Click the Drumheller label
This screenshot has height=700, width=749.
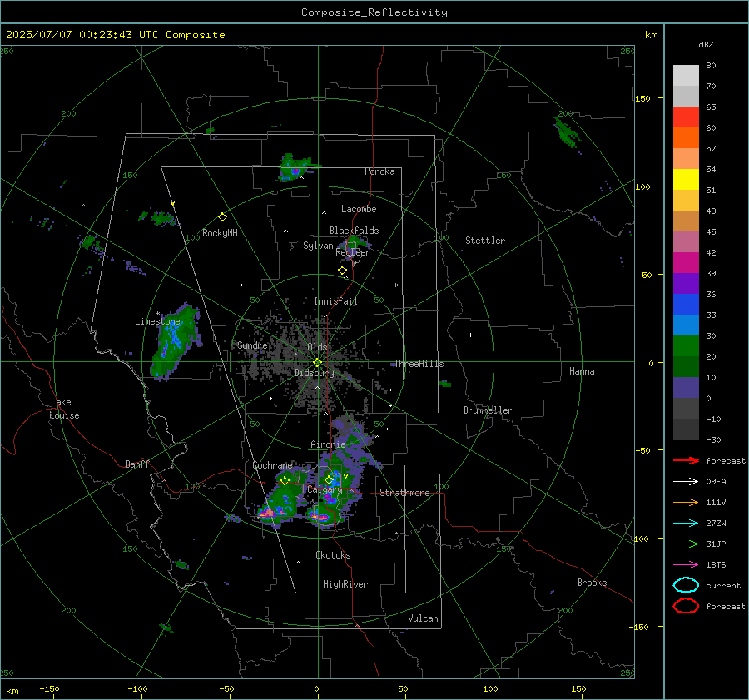pyautogui.click(x=488, y=410)
